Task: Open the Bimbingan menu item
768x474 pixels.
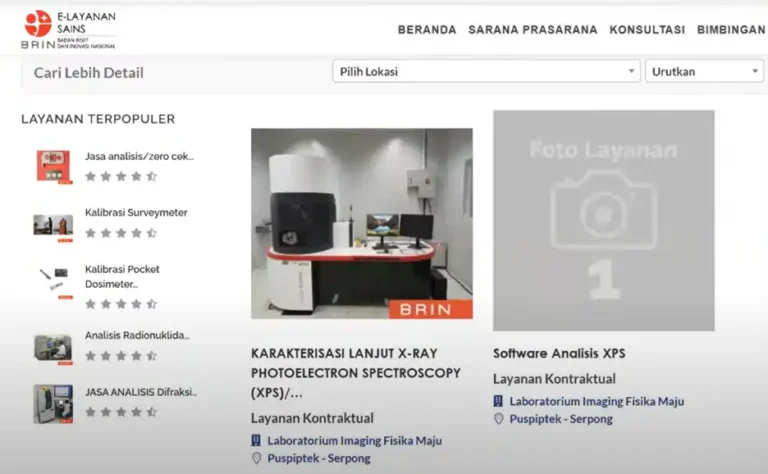Action: pos(730,30)
